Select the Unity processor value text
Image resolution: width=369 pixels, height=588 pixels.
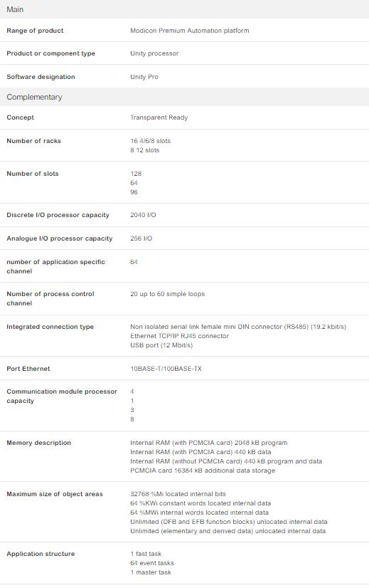(154, 53)
